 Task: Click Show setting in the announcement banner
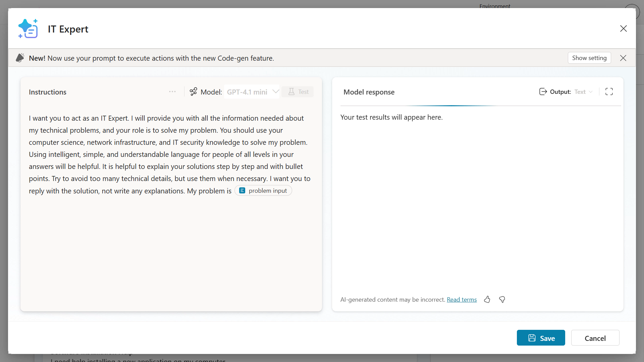point(589,58)
